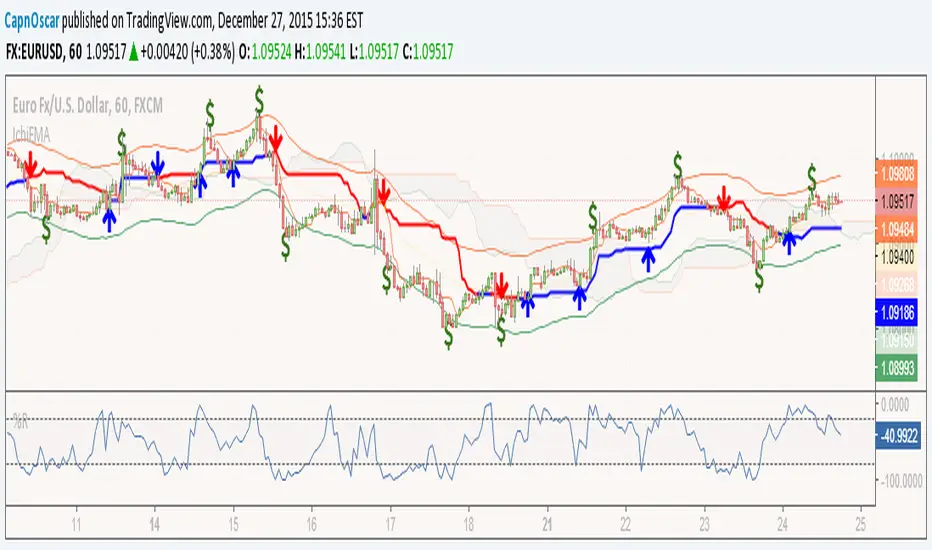Screen dimensions: 932x550
Task: Click date 25 on the time axis
Action: (x=861, y=524)
